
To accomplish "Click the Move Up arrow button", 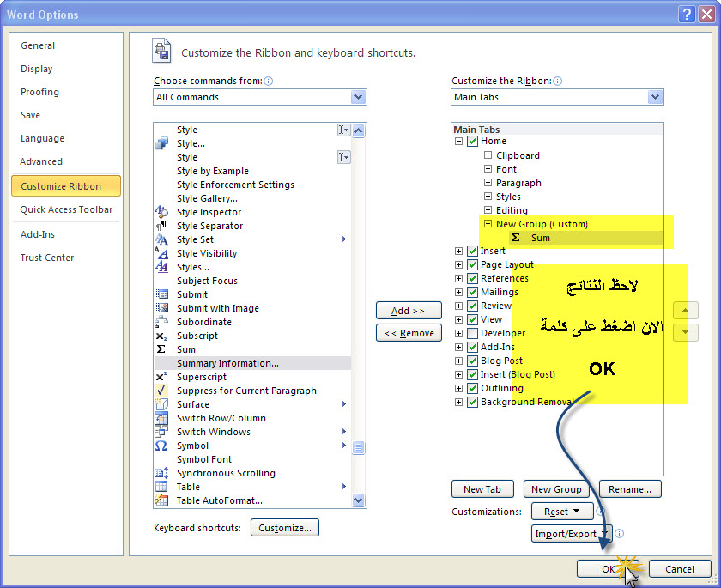I will [685, 311].
